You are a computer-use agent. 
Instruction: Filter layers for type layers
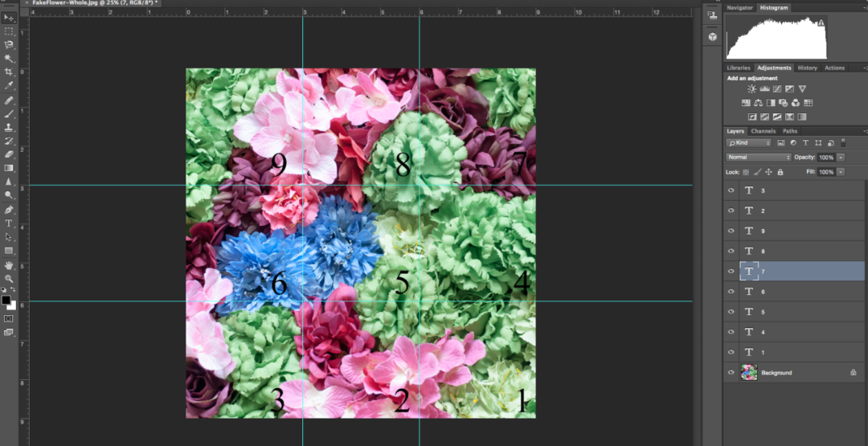(x=805, y=143)
